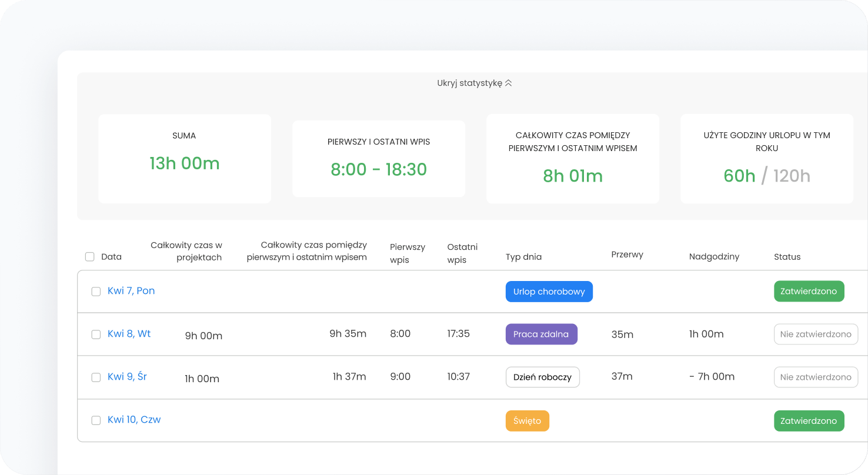This screenshot has width=868, height=475.
Task: Mark the Kwi 10, Czw row checkbox
Action: tap(96, 420)
